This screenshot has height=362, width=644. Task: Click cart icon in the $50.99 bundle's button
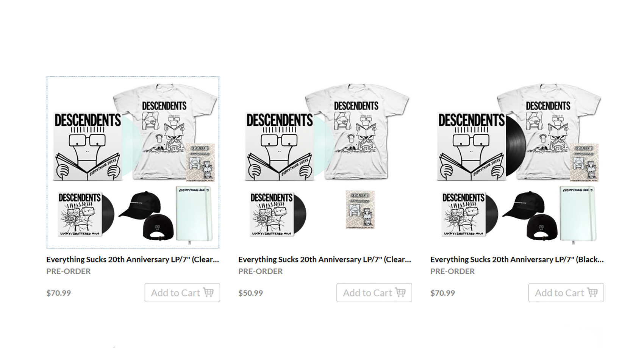400,292
